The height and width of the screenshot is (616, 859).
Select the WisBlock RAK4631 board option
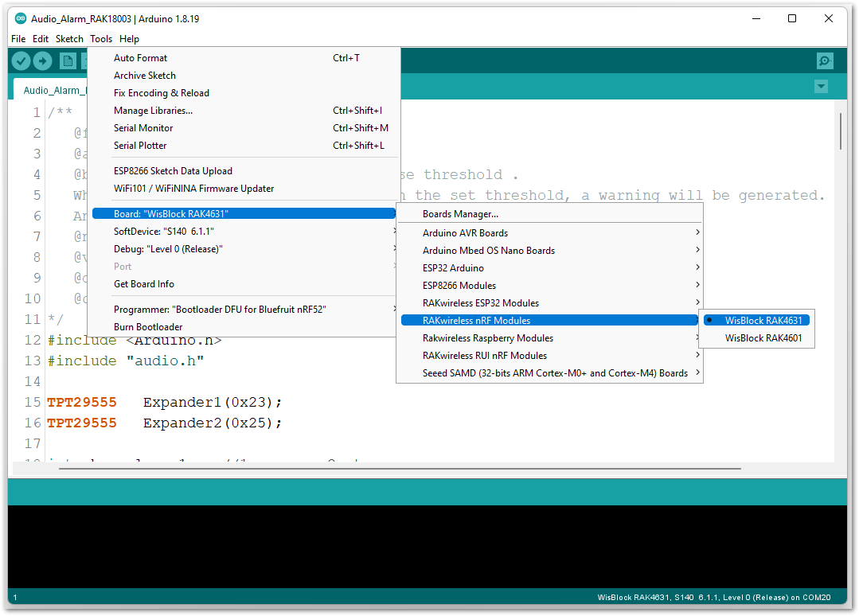(763, 321)
